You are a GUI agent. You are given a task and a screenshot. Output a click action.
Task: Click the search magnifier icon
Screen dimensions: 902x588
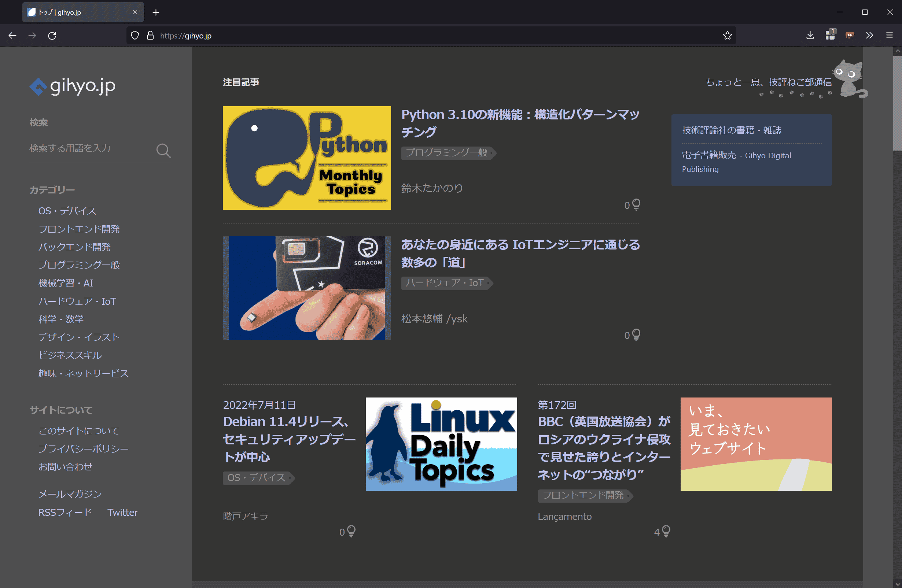tap(163, 151)
